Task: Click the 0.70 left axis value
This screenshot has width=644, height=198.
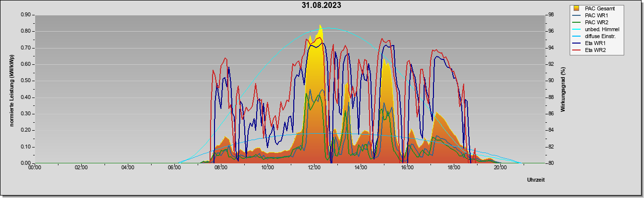Action: [26, 48]
